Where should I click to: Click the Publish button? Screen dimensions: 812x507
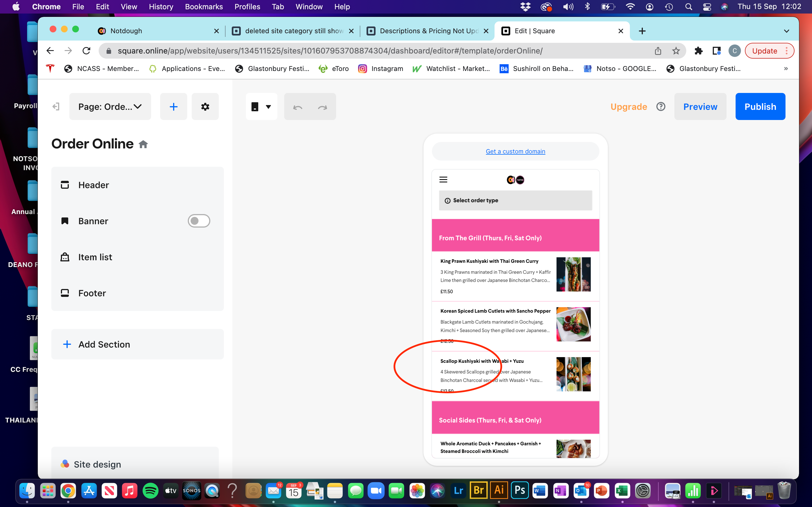(x=760, y=106)
